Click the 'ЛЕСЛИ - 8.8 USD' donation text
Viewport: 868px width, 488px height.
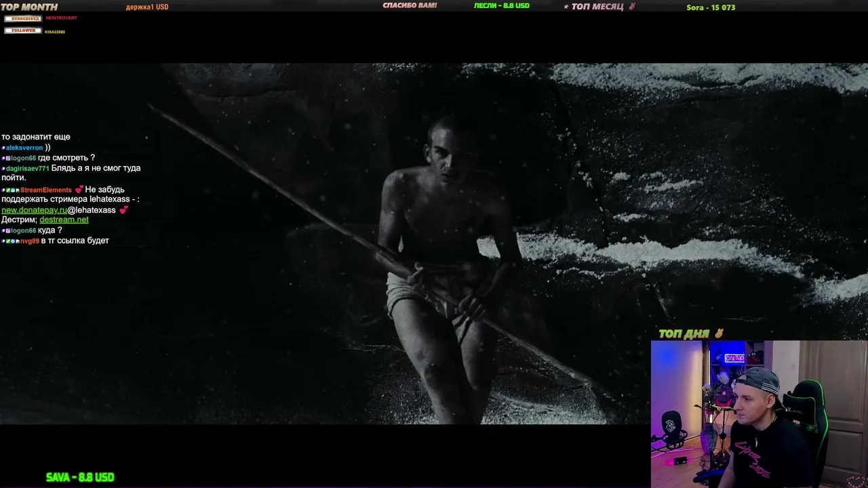point(502,5)
